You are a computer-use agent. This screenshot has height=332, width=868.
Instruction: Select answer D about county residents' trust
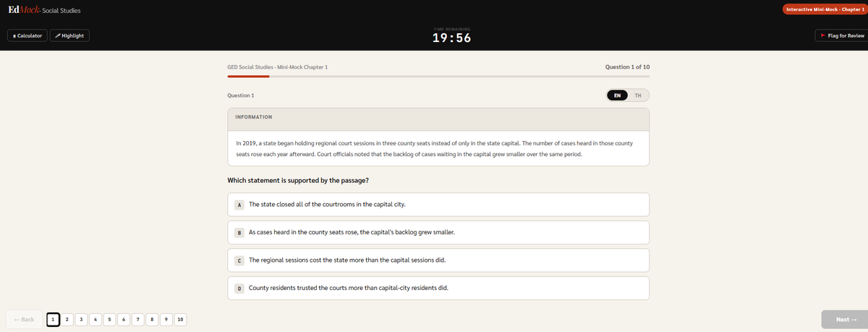(438, 288)
